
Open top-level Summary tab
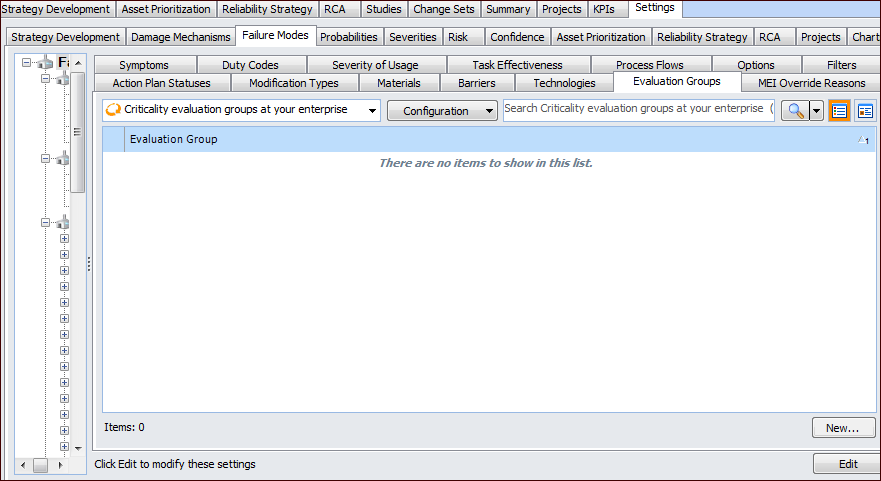(x=508, y=9)
